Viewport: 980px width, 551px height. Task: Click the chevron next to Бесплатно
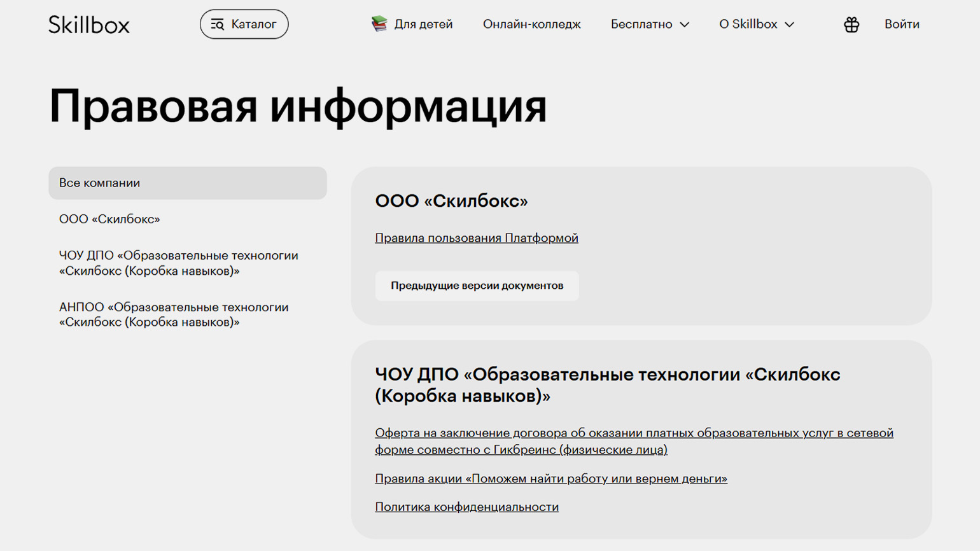coord(684,25)
